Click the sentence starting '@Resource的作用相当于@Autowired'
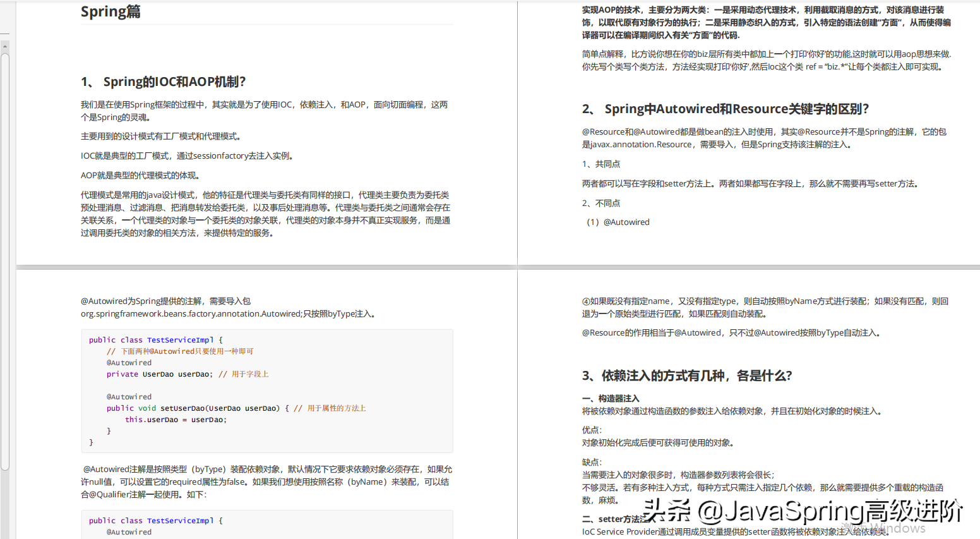Viewport: 980px width, 539px height. 733,333
